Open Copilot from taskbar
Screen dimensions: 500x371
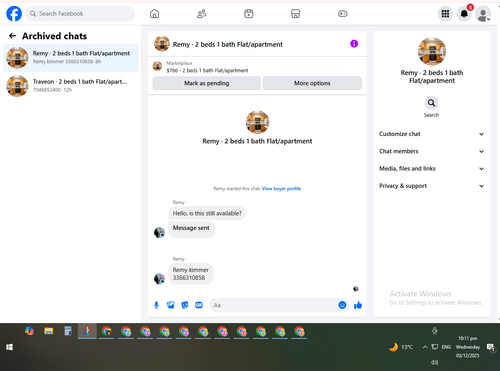(29, 331)
